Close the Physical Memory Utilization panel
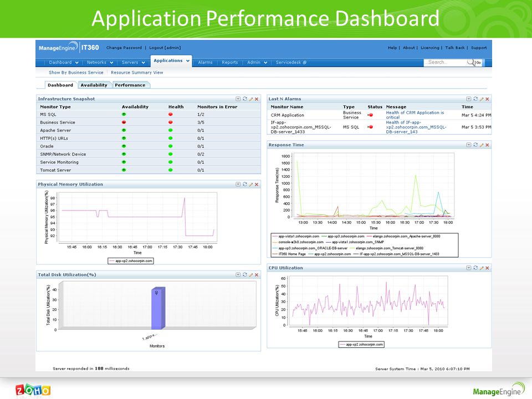 [x=257, y=184]
